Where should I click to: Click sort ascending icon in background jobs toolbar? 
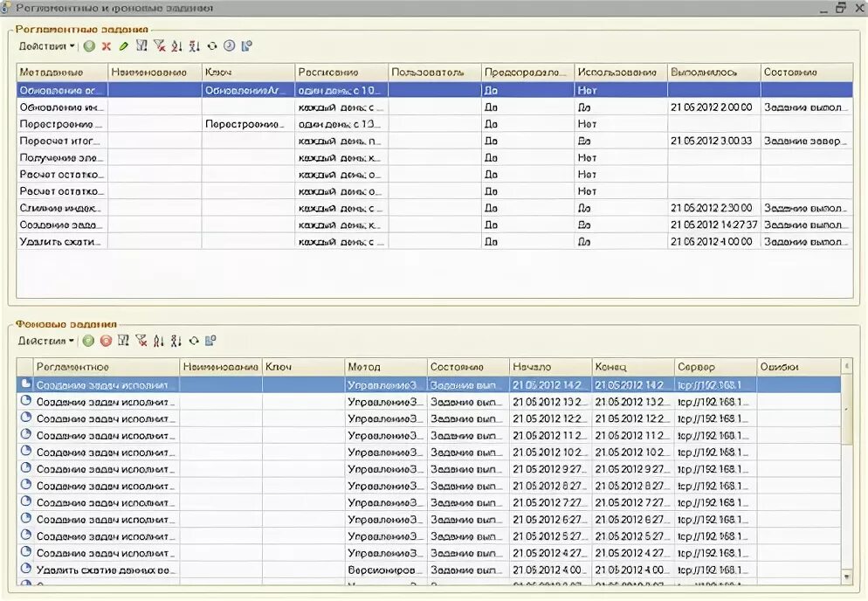(158, 341)
